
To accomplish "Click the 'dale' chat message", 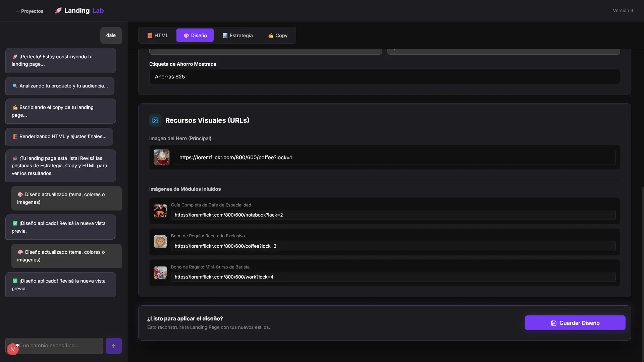I will pyautogui.click(x=111, y=36).
